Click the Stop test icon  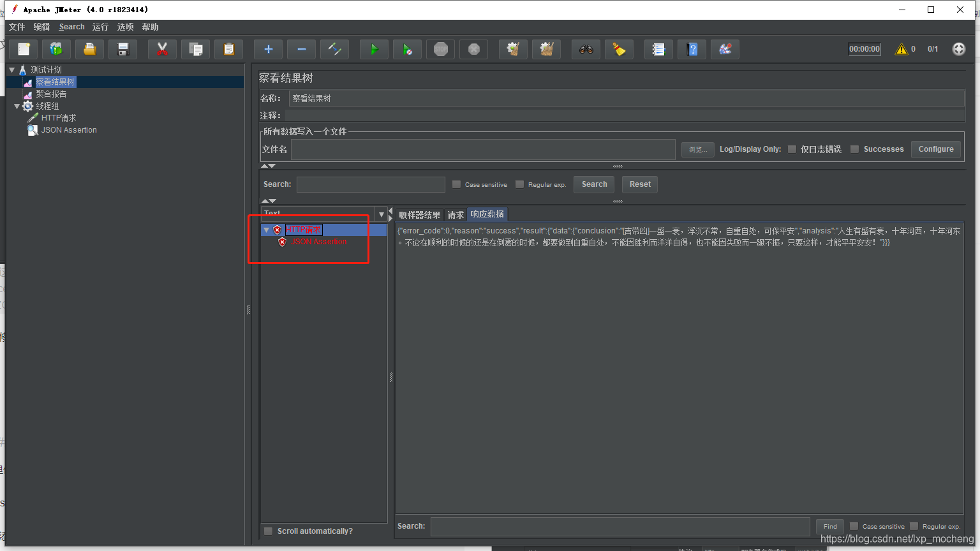[x=440, y=49]
